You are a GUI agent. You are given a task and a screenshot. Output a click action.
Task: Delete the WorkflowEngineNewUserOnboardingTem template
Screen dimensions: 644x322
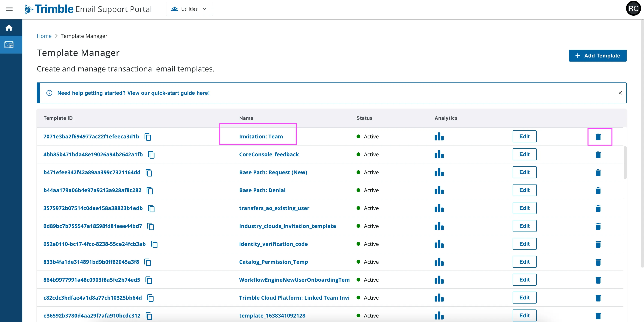pos(598,280)
